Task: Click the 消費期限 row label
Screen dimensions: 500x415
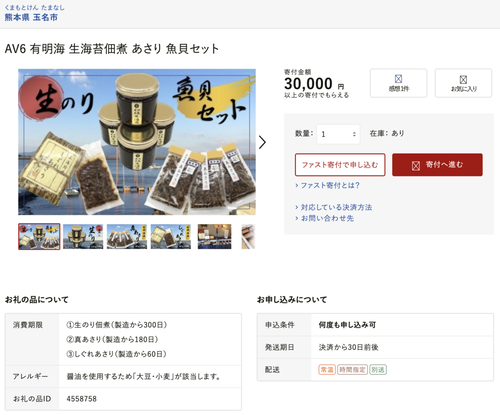Action: (28, 325)
